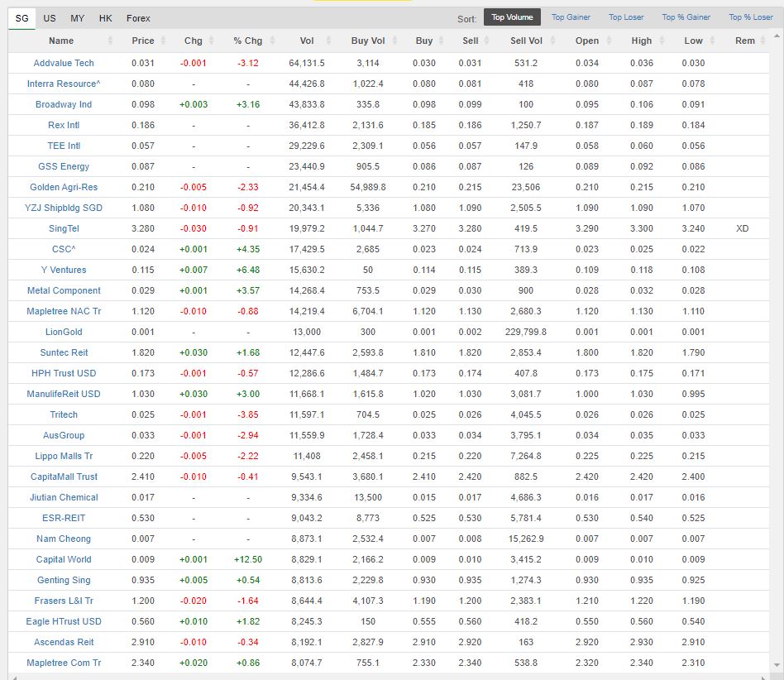
Task: Sort by Top % Gainer
Action: [686, 17]
